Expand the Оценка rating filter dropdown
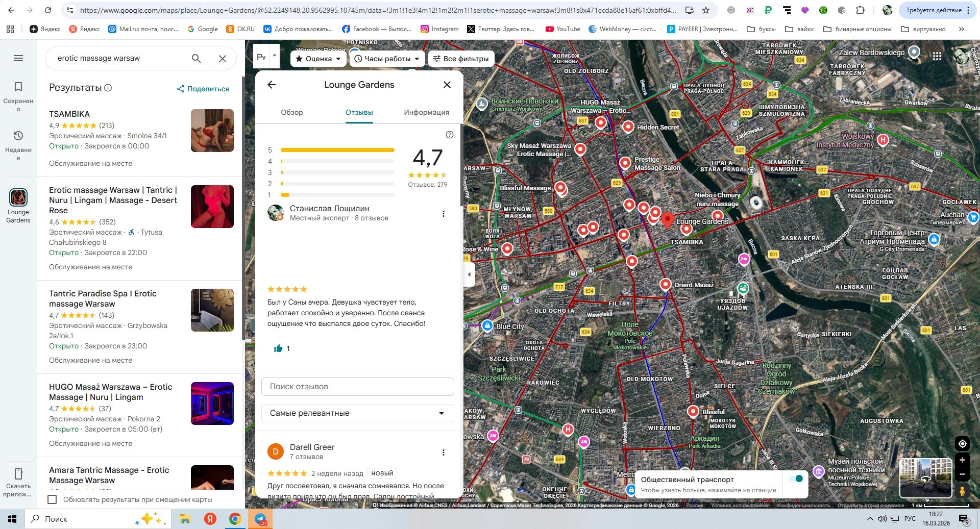 point(318,59)
